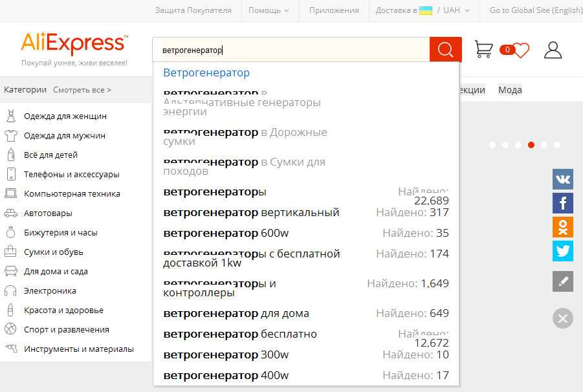Click the car icon in categories
583x392 pixels.
[11, 213]
